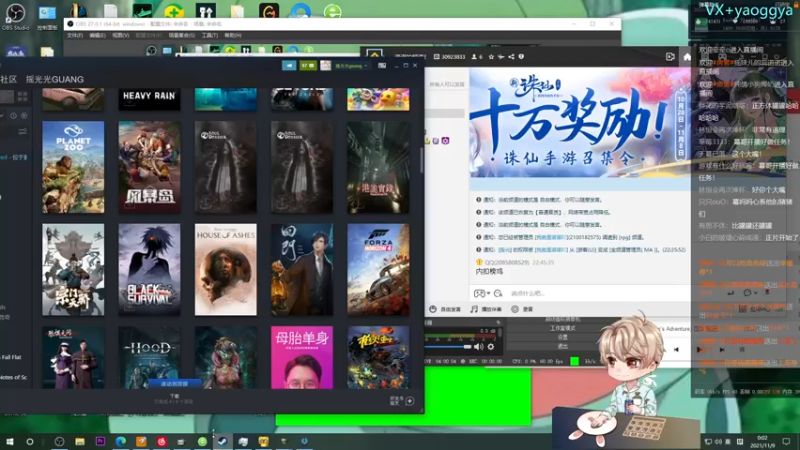Toggle ready-to-play filter in Steam sidebar
The width and height of the screenshot is (800, 450).
click(x=24, y=116)
